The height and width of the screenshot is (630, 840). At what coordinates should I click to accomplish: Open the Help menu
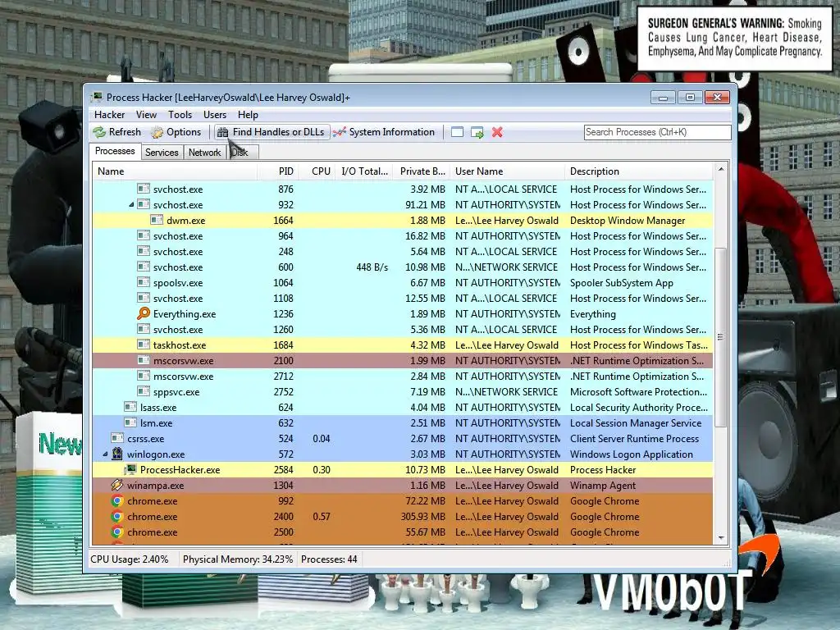(248, 115)
